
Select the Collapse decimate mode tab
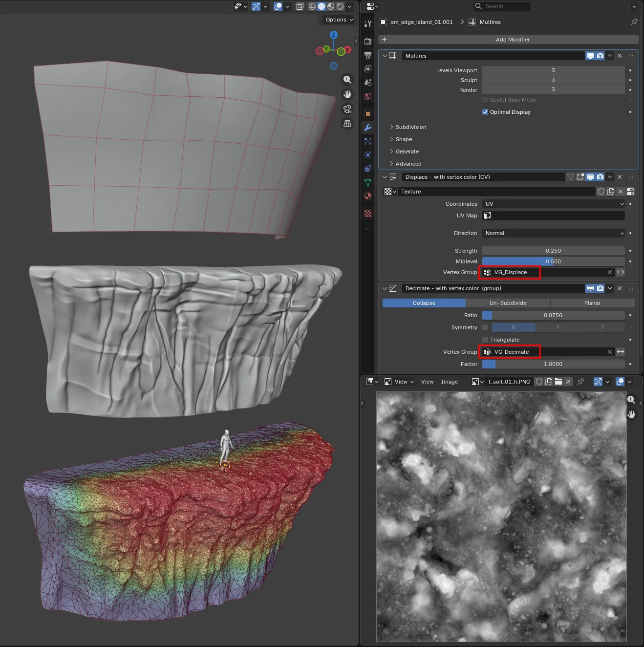pyautogui.click(x=424, y=303)
